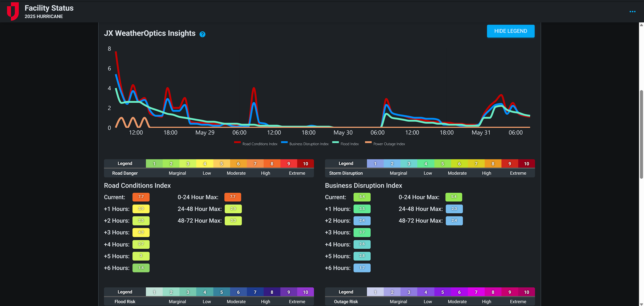Toggle Power Outage Index series in chart legend
Screen dimensions: 644x306
click(x=385, y=144)
